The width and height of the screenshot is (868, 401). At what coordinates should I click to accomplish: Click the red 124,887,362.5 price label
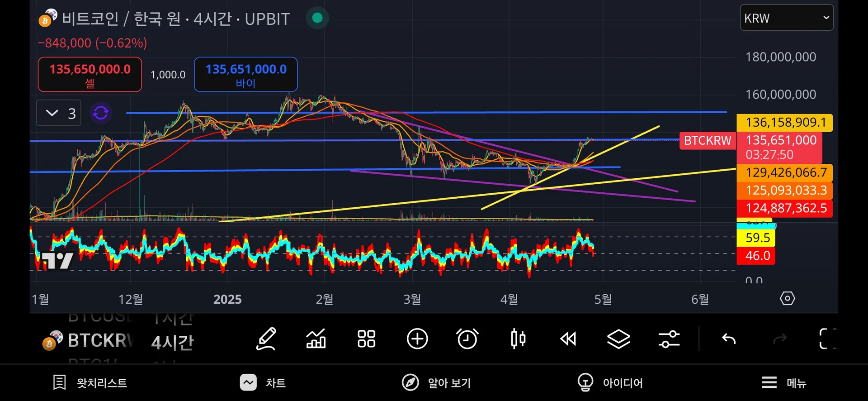tap(785, 208)
